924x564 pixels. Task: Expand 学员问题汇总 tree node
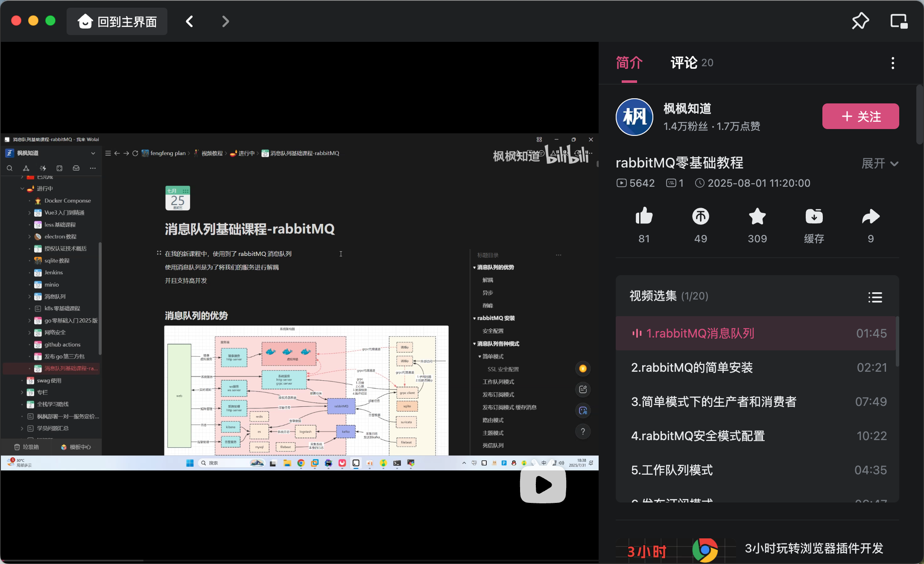click(x=22, y=428)
